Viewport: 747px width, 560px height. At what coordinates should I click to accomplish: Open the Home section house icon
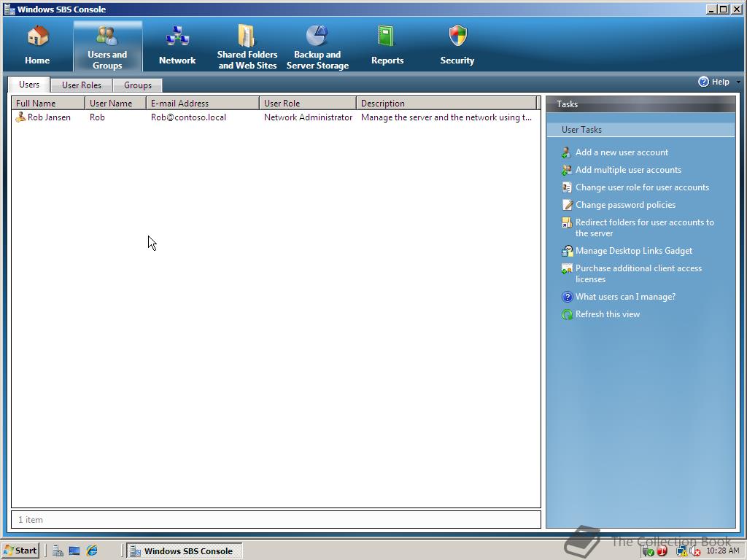pyautogui.click(x=38, y=36)
